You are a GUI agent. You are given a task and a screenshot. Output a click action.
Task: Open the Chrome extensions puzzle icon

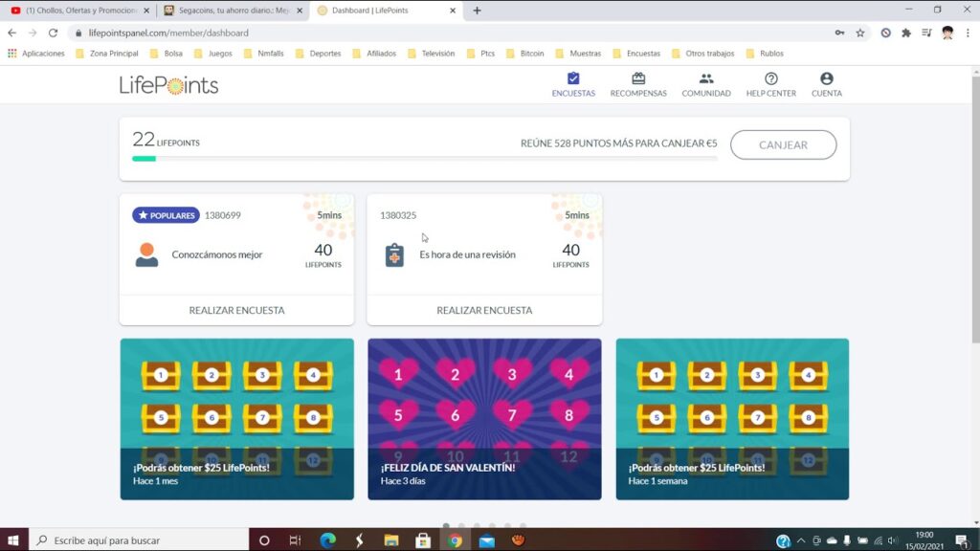pos(906,33)
